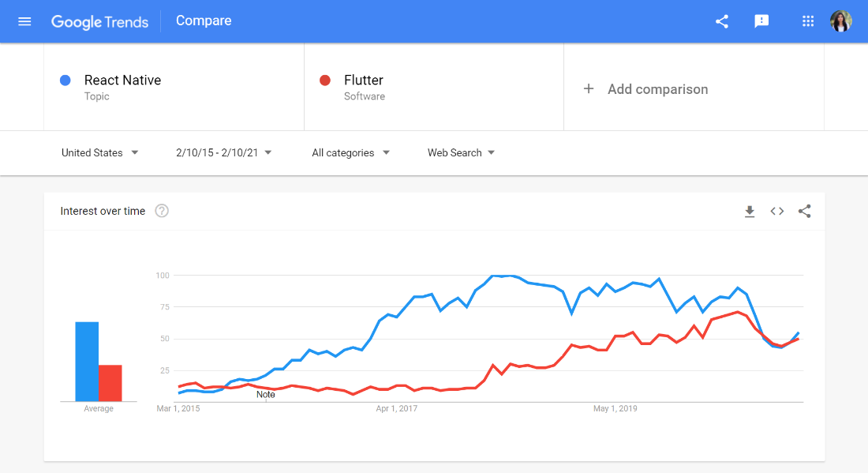Open the send feedback icon

pos(761,21)
